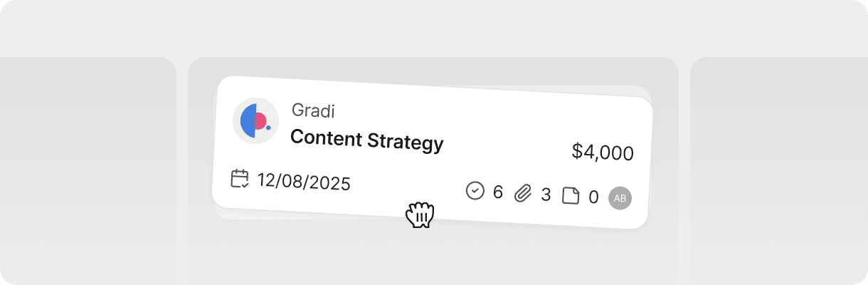The height and width of the screenshot is (285, 868).
Task: Click the Gradi company logo
Action: (x=255, y=121)
